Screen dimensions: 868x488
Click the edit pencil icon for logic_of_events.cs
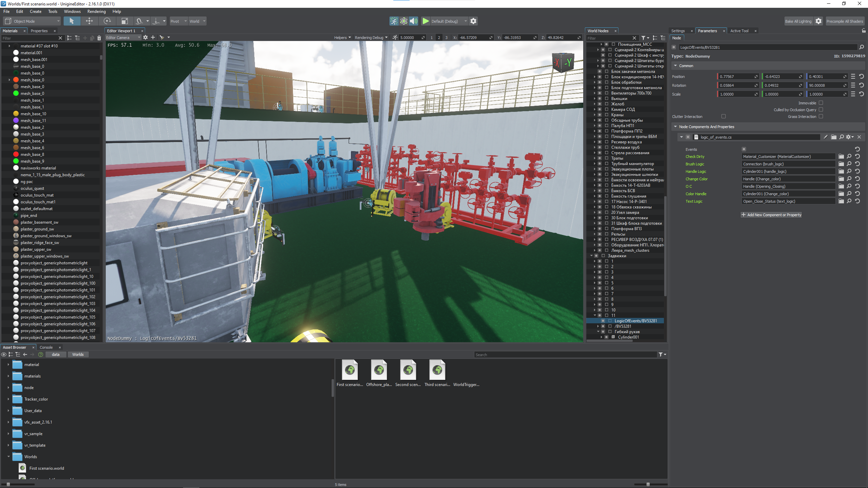pos(825,137)
